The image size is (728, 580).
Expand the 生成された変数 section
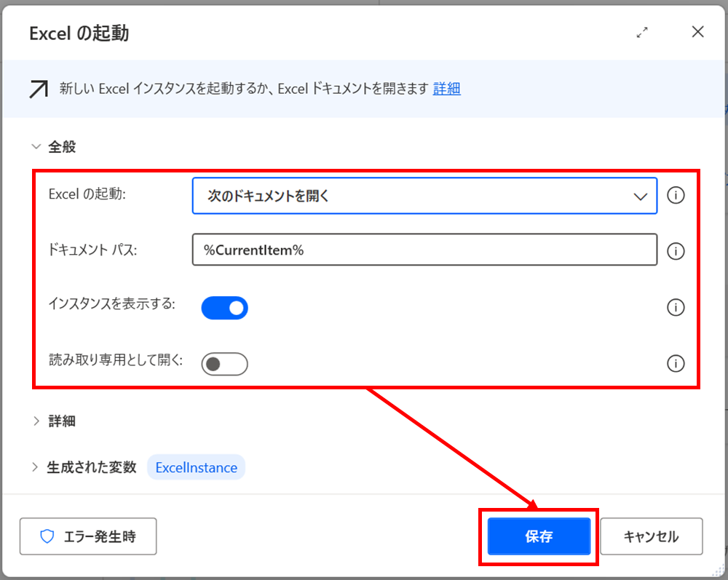(x=35, y=466)
